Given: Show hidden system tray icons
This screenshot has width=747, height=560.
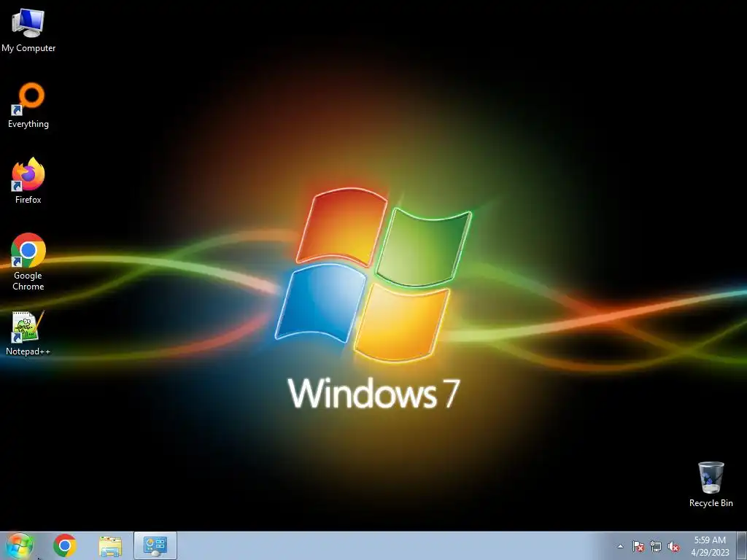Looking at the screenshot, I should pos(620,546).
